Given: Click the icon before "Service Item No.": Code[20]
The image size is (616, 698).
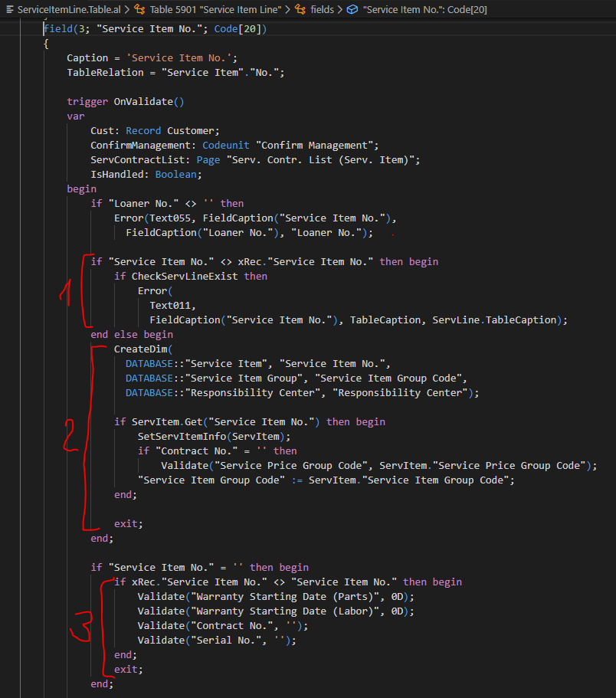Looking at the screenshot, I should click(x=351, y=9).
